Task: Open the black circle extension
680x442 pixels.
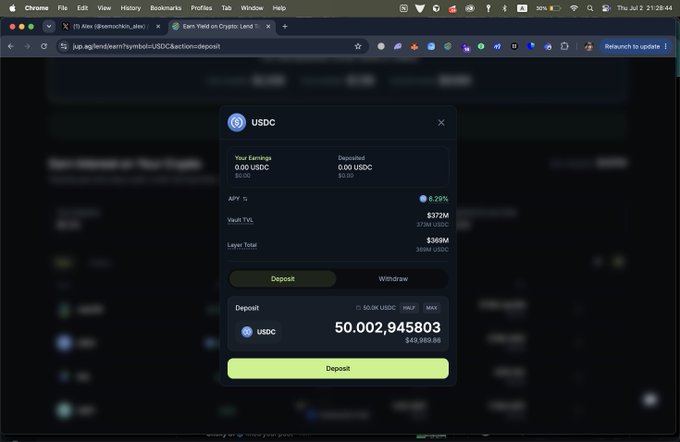Action: pyautogui.click(x=514, y=46)
